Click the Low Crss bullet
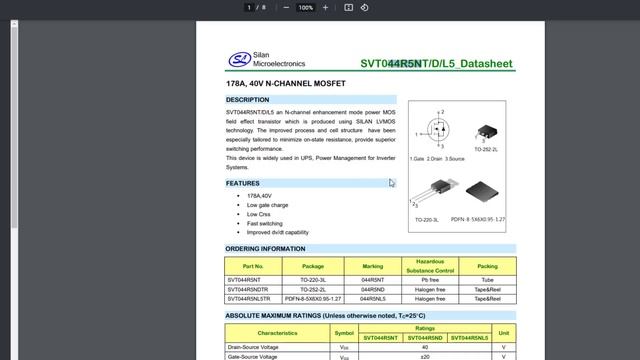The width and height of the screenshot is (640, 360). (258, 214)
